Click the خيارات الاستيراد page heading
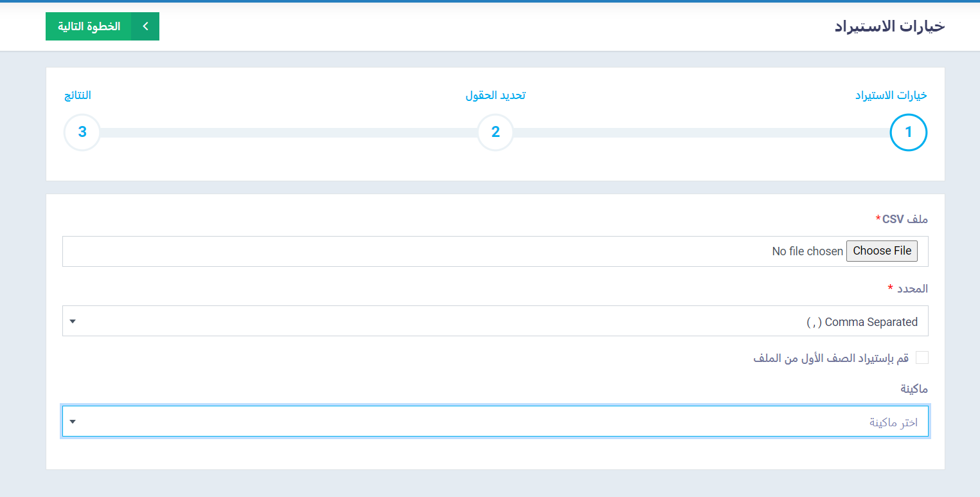Viewport: 980px width, 497px height. tap(889, 26)
